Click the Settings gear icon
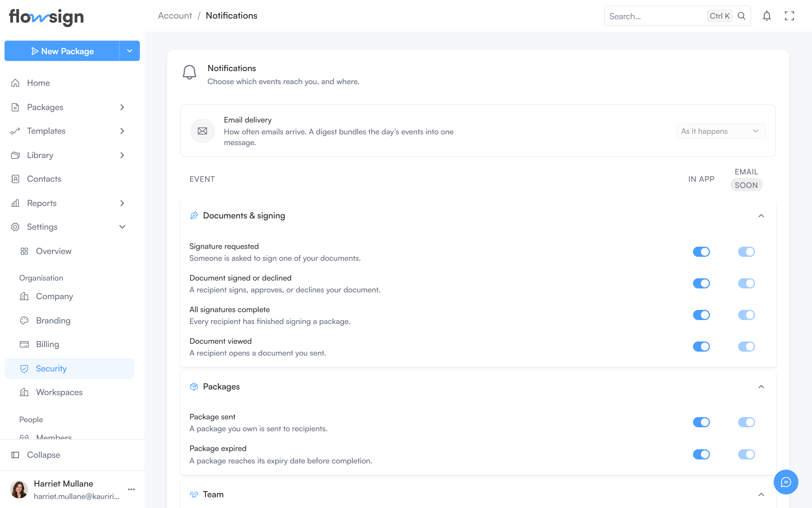Screen dimensions: 812x508 coord(16,227)
